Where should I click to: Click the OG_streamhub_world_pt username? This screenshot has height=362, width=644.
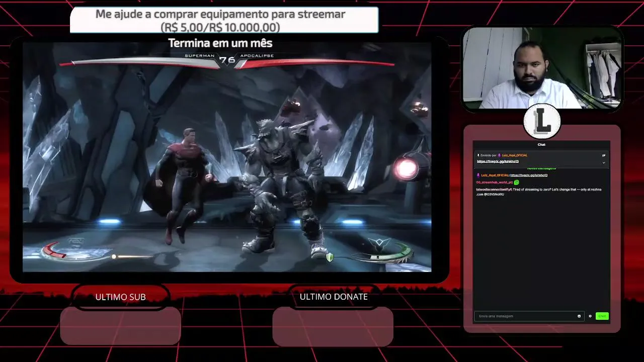click(x=494, y=183)
